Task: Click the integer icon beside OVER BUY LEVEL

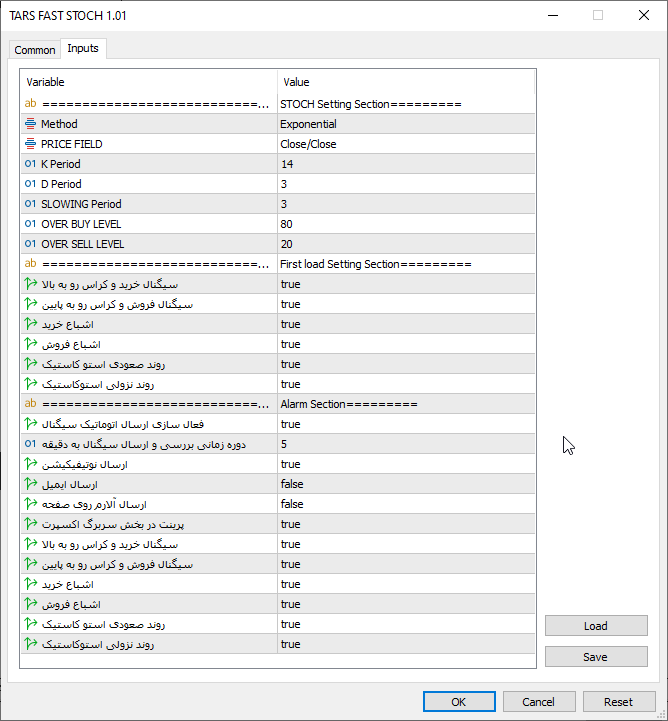Action: point(30,224)
